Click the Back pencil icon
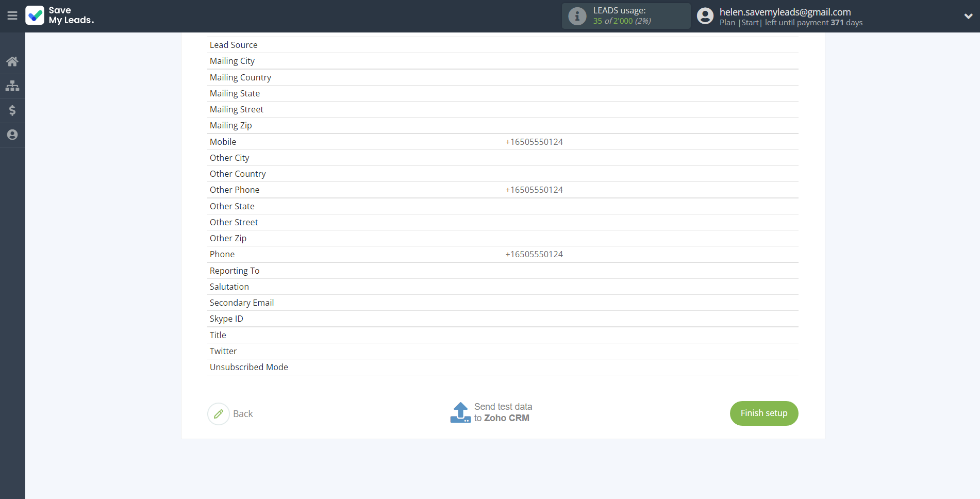The image size is (980, 499). coord(219,413)
